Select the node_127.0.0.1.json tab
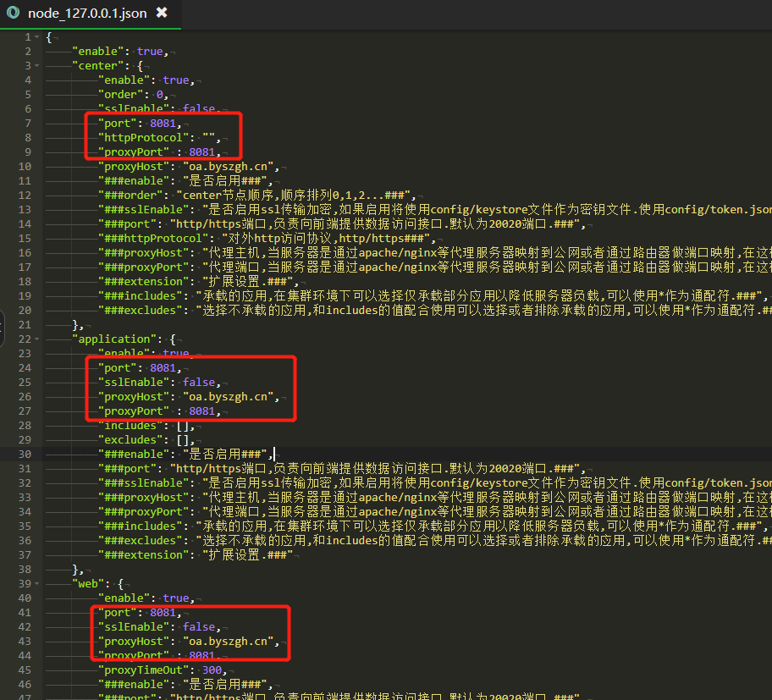Viewport: 772px width, 700px height. (85, 14)
